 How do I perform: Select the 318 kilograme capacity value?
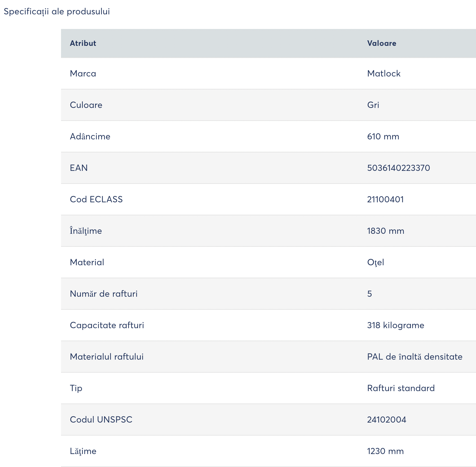coord(395,325)
